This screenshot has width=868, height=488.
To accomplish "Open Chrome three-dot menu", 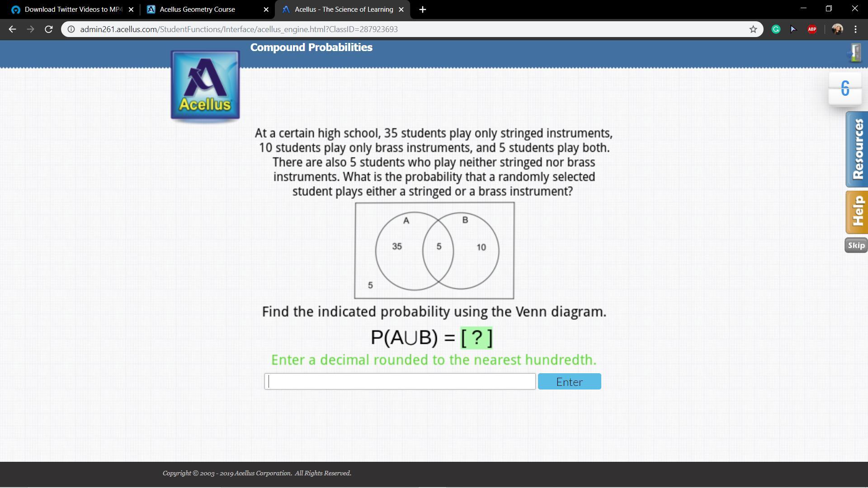I will pos(855,29).
